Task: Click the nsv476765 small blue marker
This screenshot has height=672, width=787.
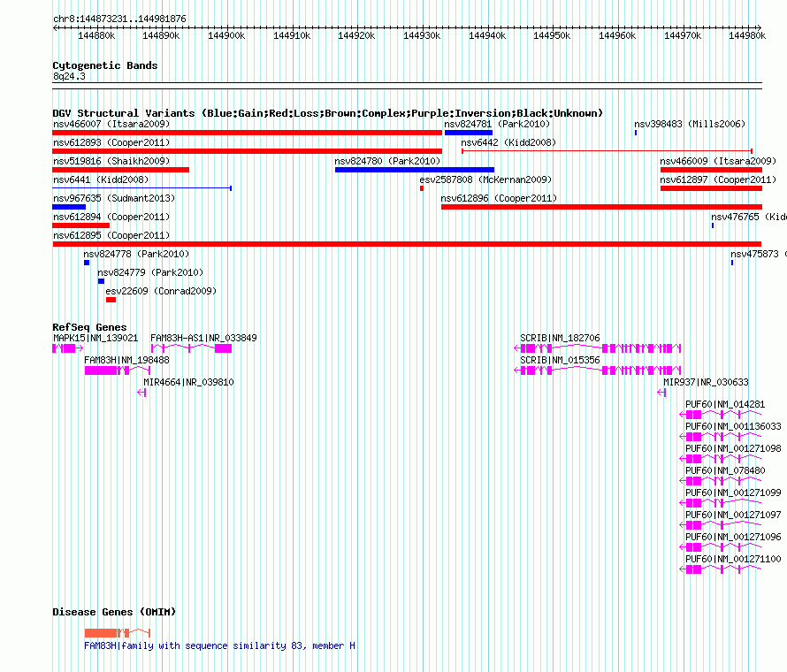Action: [x=712, y=225]
